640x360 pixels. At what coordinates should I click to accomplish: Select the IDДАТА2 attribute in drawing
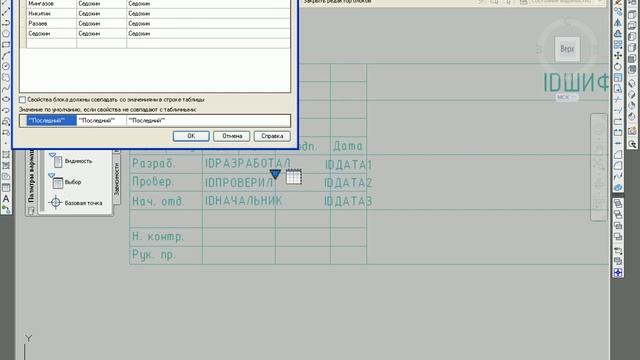pos(348,182)
